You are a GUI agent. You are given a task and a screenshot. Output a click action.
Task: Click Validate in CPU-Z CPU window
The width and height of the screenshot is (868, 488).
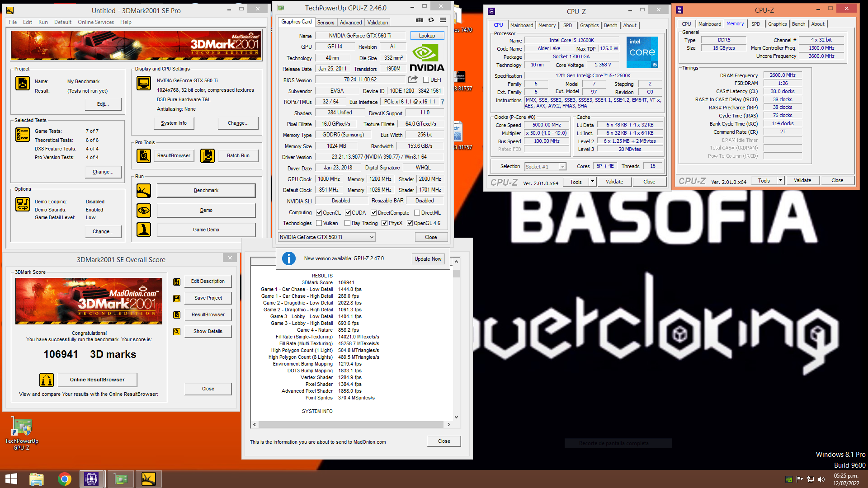(614, 182)
